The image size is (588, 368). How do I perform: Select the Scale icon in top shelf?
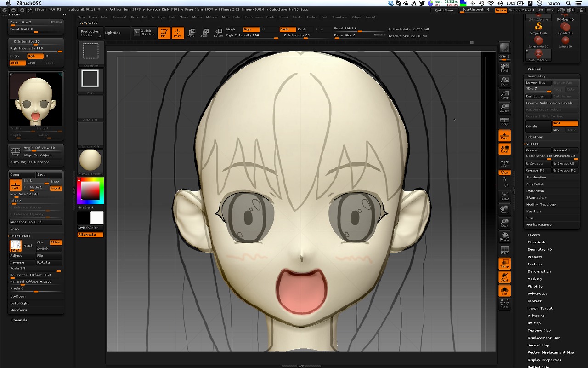tap(204, 33)
